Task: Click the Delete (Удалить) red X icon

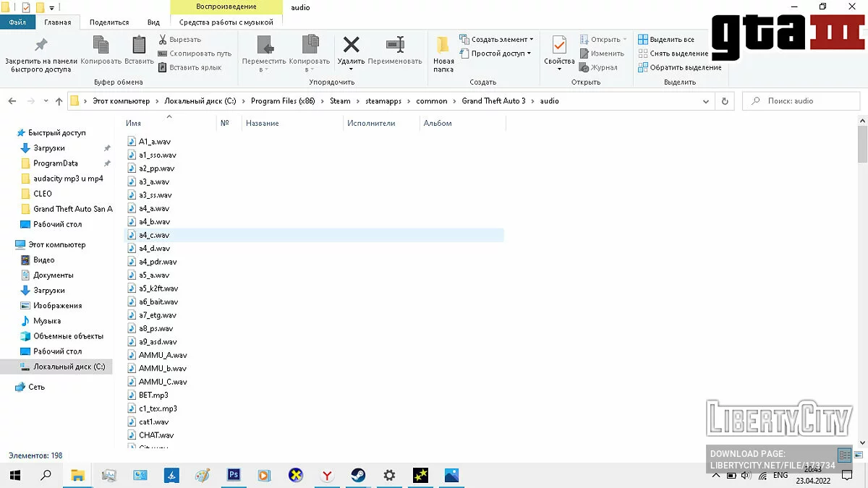Action: [x=351, y=46]
